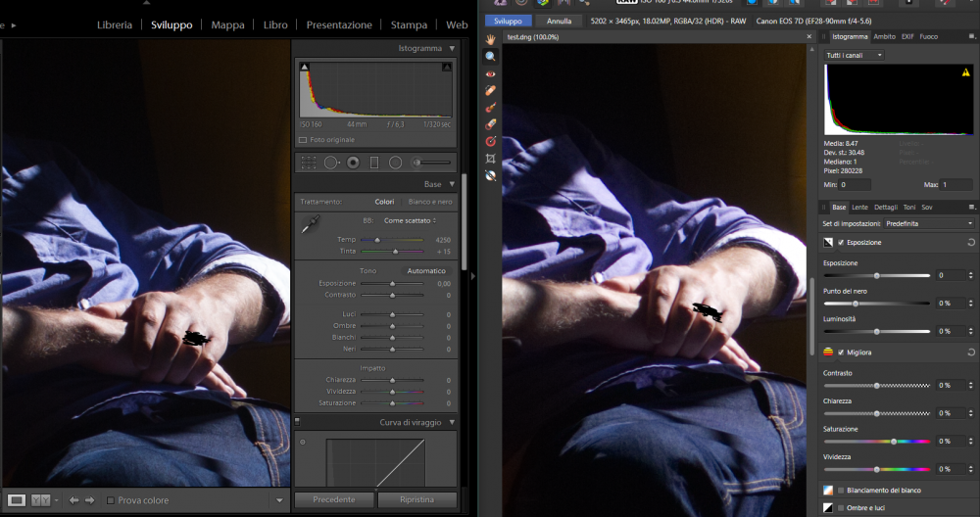Screen dimensions: 980x517
Task: Click the Min value input field
Action: [x=855, y=184]
